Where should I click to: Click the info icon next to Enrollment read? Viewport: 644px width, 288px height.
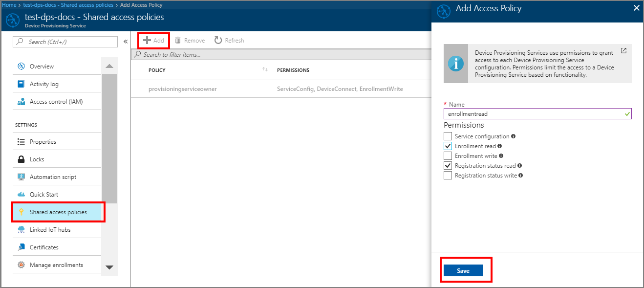click(x=500, y=146)
